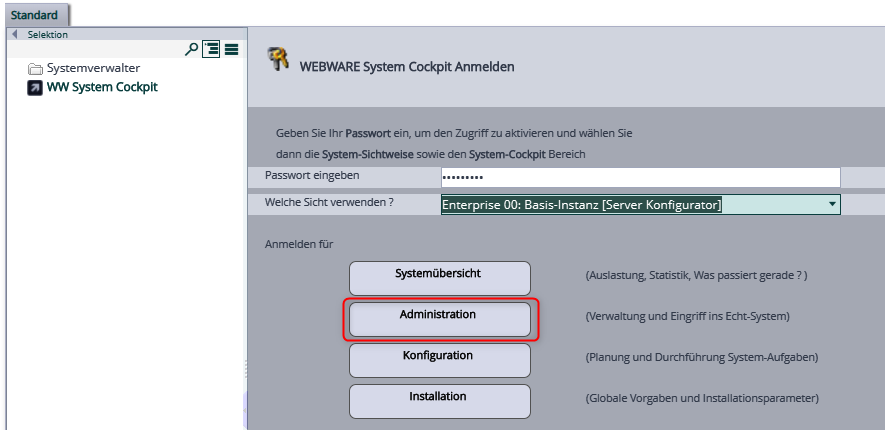Screen dimensions: 885x430
Task: Switch to list view icon with three bars
Action: [231, 49]
